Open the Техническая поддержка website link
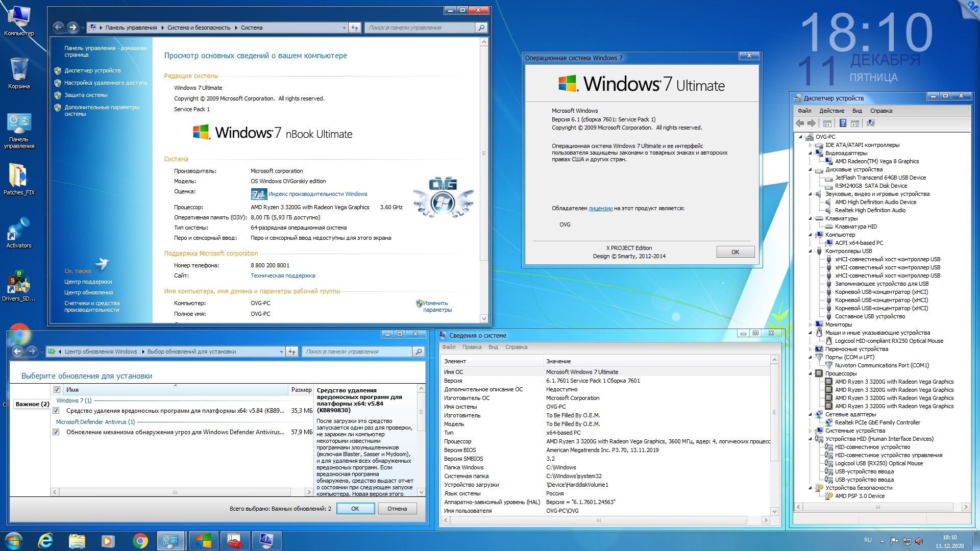980x551 pixels. tap(283, 275)
